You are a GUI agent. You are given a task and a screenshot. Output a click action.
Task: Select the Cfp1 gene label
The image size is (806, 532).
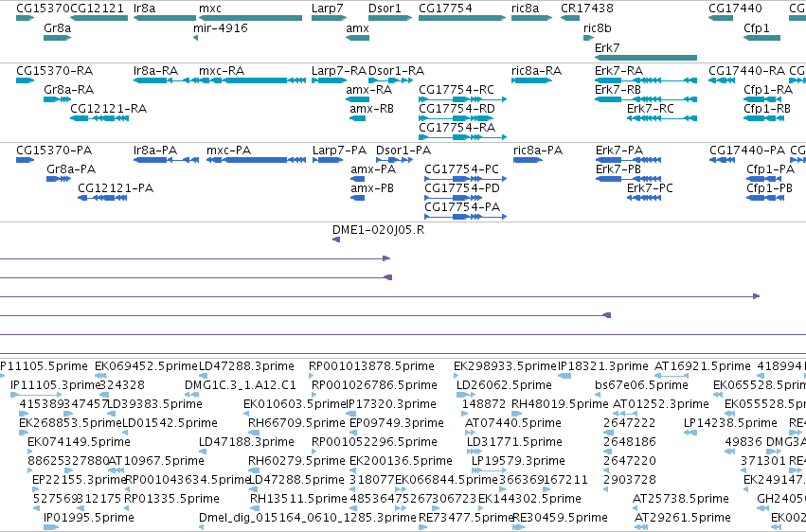click(756, 28)
